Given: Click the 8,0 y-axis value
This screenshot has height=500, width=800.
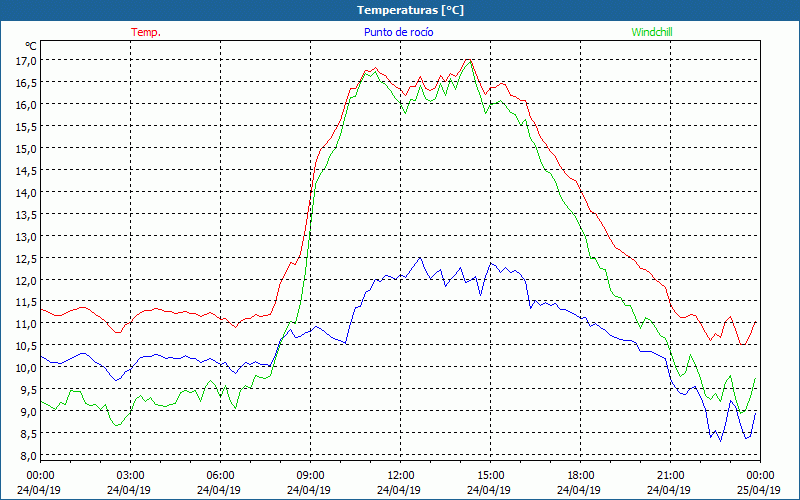Looking at the screenshot, I should tap(28, 456).
